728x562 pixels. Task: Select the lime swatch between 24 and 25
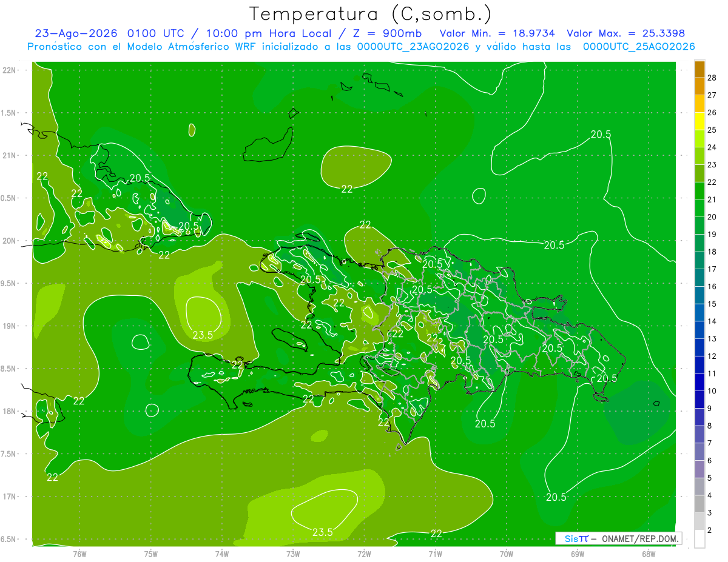(699, 138)
